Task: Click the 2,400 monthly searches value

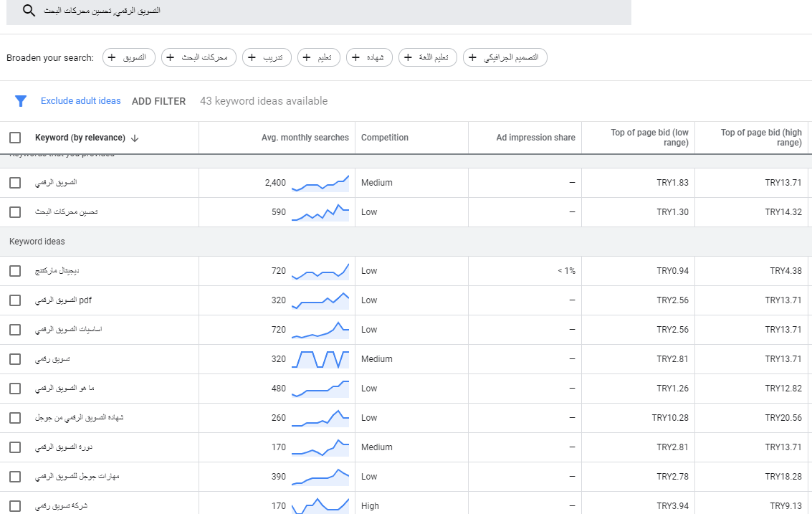Action: (x=275, y=182)
